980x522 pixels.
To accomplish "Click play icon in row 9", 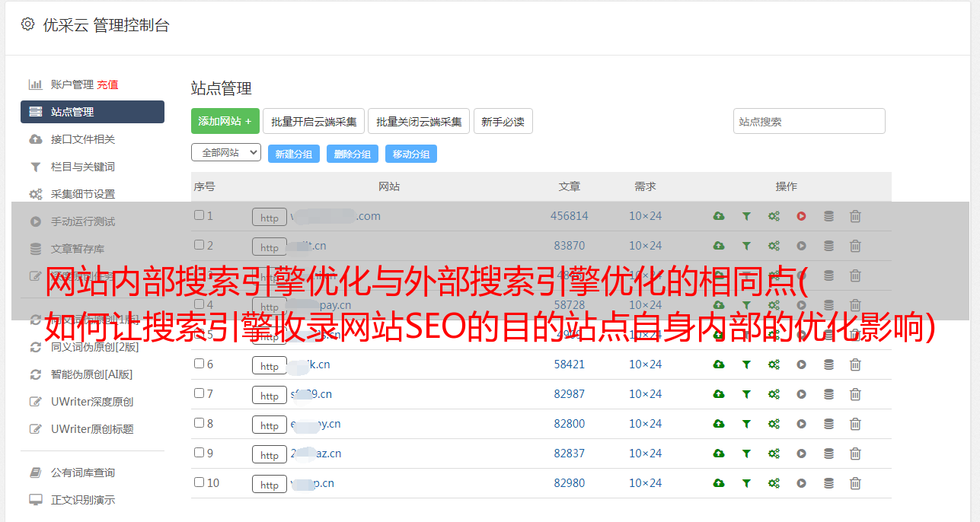I will pos(801,454).
